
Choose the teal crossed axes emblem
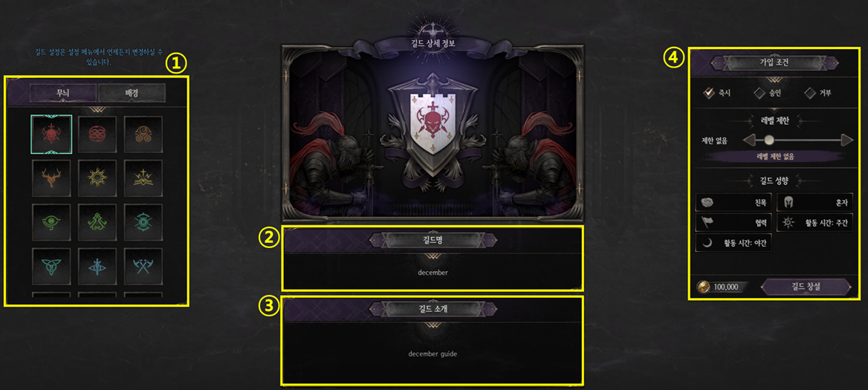tap(143, 266)
